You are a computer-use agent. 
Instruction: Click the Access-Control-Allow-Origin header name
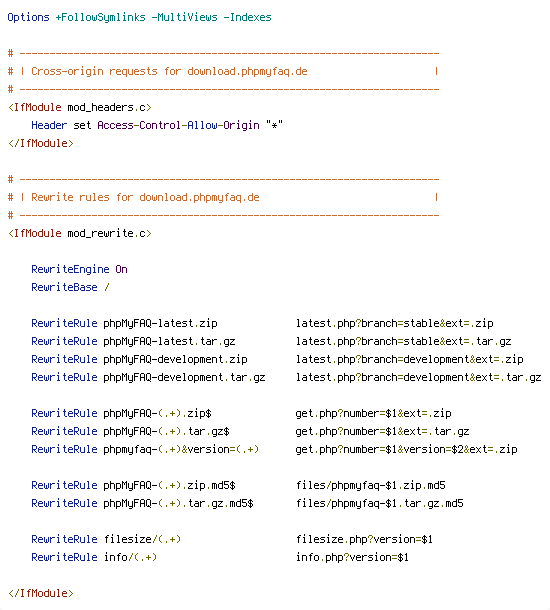point(178,125)
